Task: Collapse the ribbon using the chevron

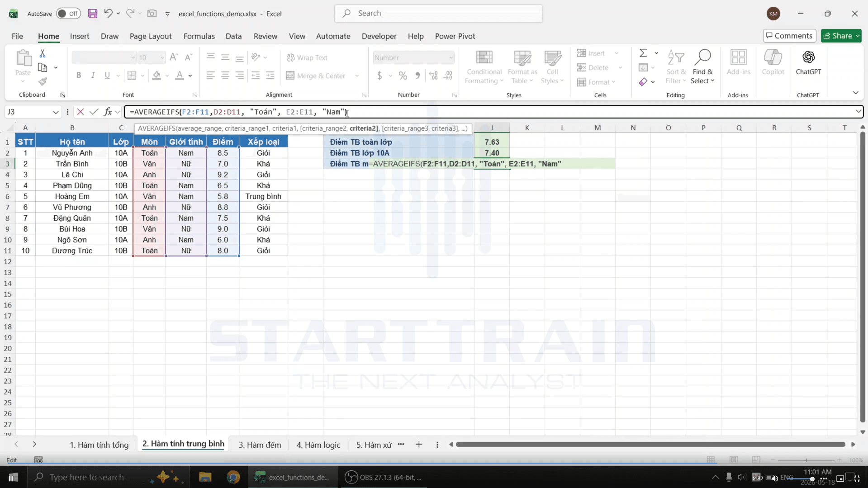Action: coord(855,93)
